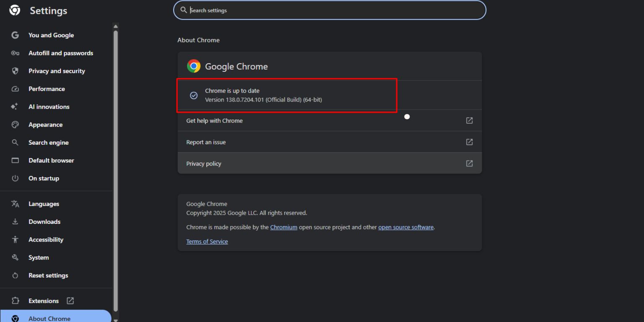Click the Version 138.0.7204.101 text

coord(263,100)
